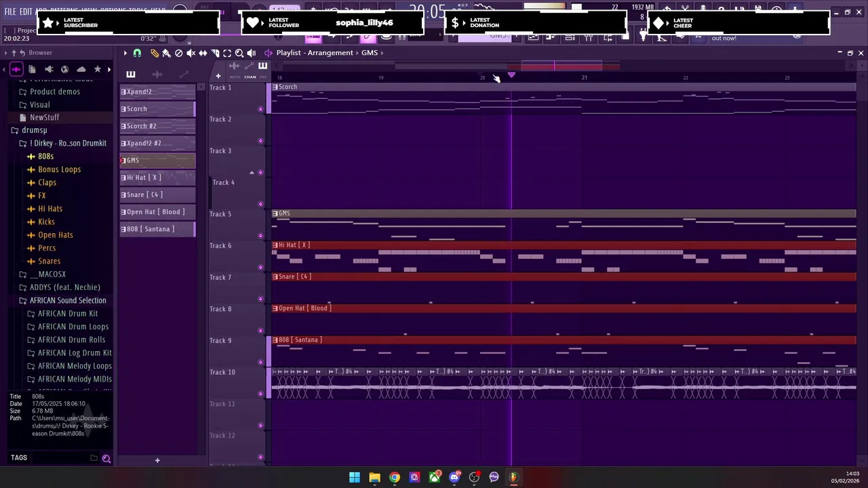Show automation clips in the picker panel
The height and width of the screenshot is (488, 868).
pyautogui.click(x=183, y=75)
